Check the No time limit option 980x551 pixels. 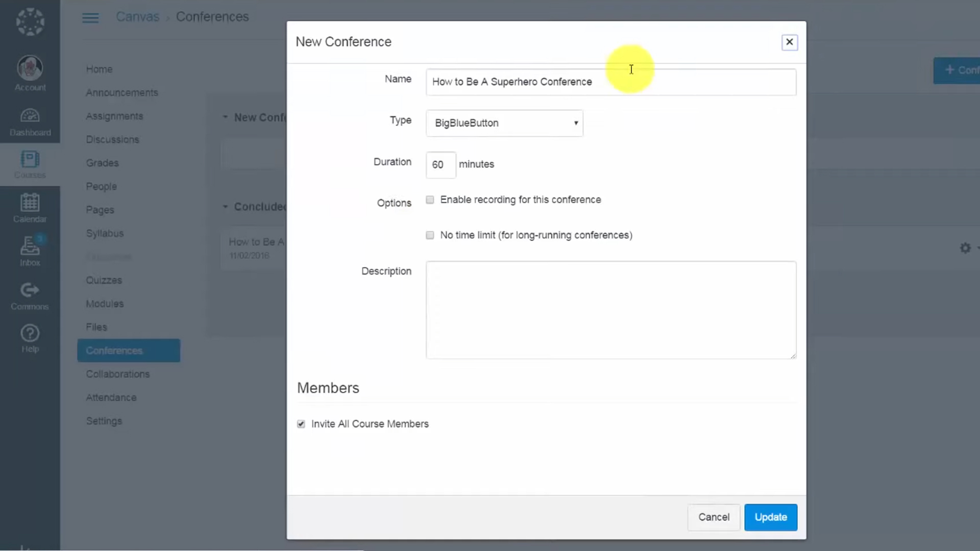[430, 235]
